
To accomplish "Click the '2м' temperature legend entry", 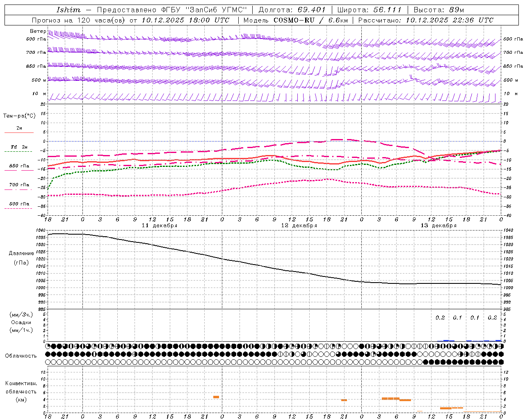I will coord(19,128).
